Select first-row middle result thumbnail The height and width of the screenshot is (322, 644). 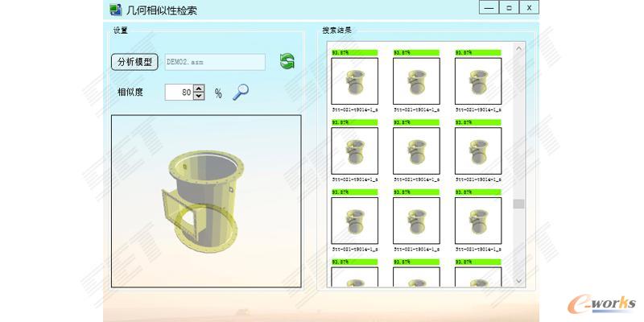pos(416,81)
